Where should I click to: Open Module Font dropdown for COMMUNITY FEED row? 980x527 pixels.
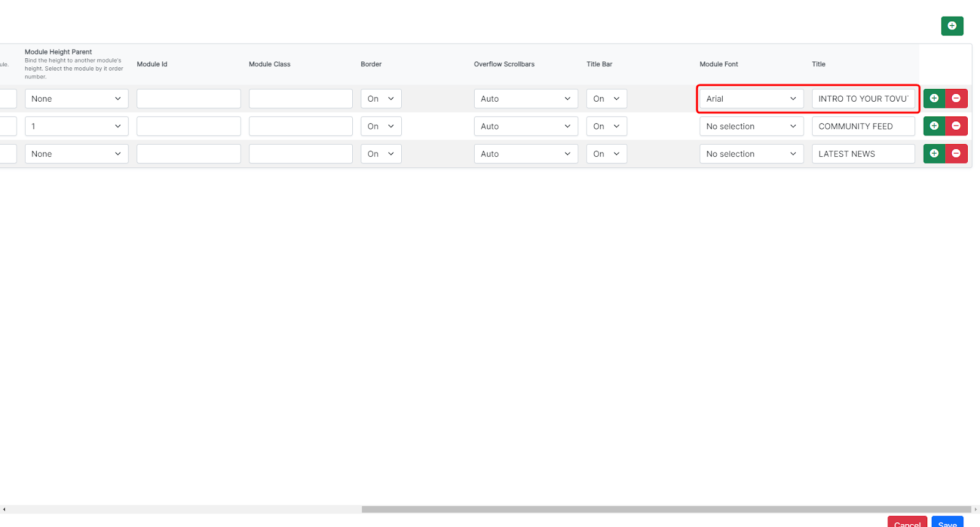tap(752, 126)
